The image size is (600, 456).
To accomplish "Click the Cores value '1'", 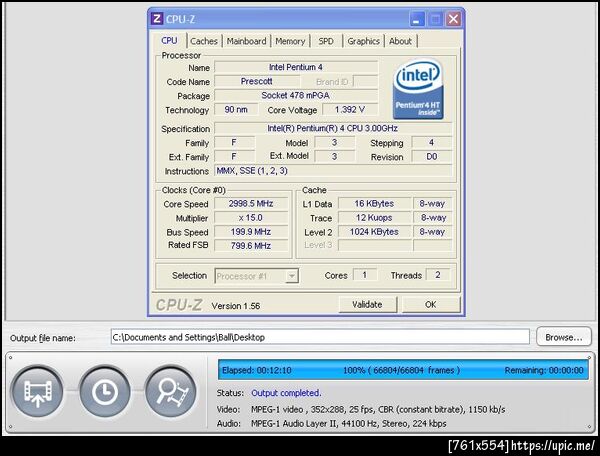I will tap(364, 275).
